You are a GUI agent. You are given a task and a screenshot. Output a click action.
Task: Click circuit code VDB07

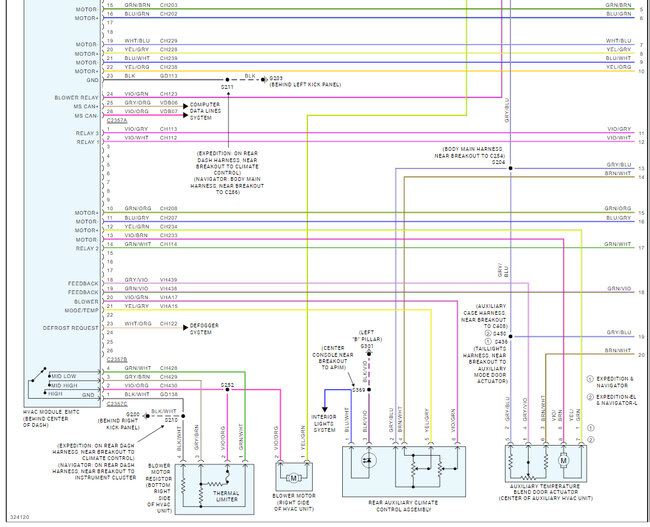click(x=169, y=112)
